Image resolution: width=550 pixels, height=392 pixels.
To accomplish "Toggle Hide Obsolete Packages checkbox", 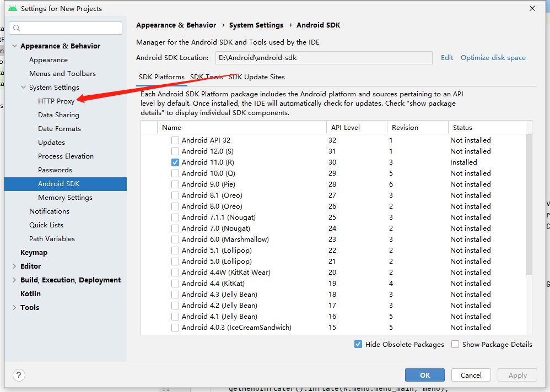I will coord(358,344).
